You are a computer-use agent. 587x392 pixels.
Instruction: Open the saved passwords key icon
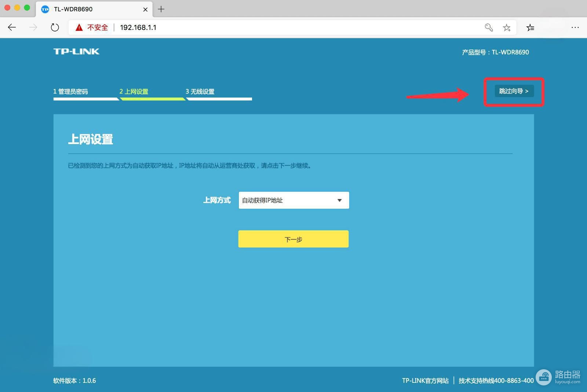pos(489,28)
